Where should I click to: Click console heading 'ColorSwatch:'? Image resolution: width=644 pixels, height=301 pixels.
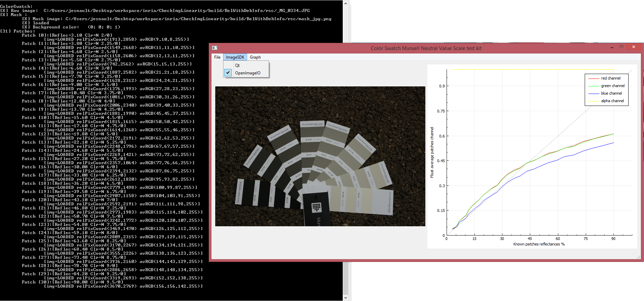[16, 7]
